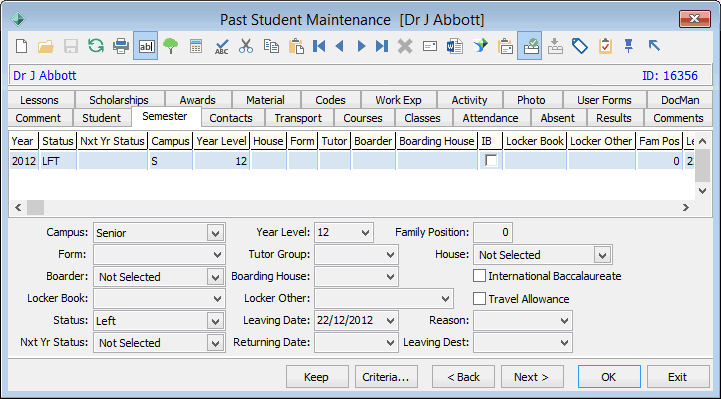The image size is (721, 399).
Task: Click the blue pushpin icon
Action: [x=629, y=46]
